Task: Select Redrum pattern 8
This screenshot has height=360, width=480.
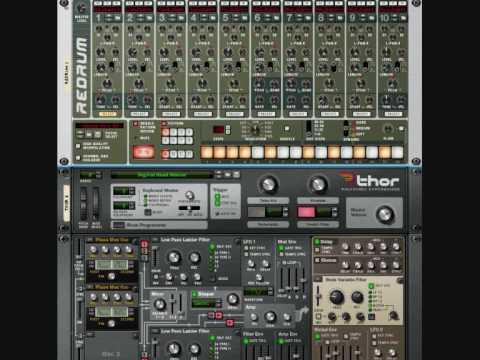Action: click(189, 140)
